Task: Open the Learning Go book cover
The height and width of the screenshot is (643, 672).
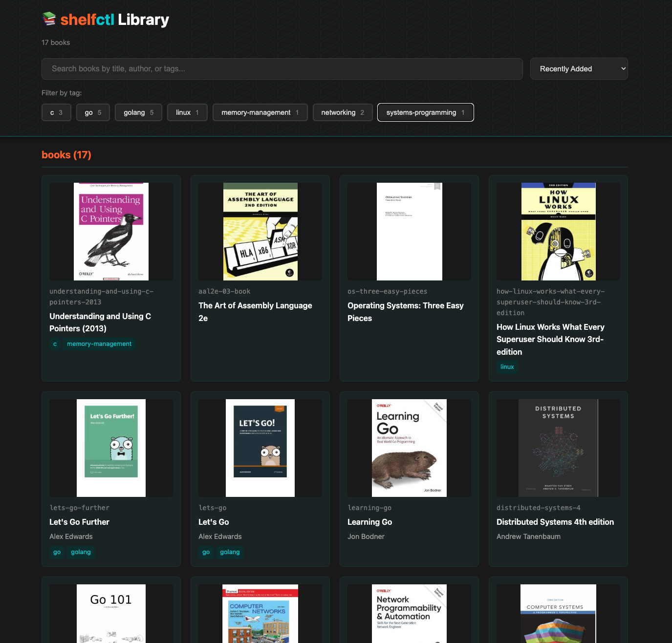Action: pyautogui.click(x=409, y=448)
